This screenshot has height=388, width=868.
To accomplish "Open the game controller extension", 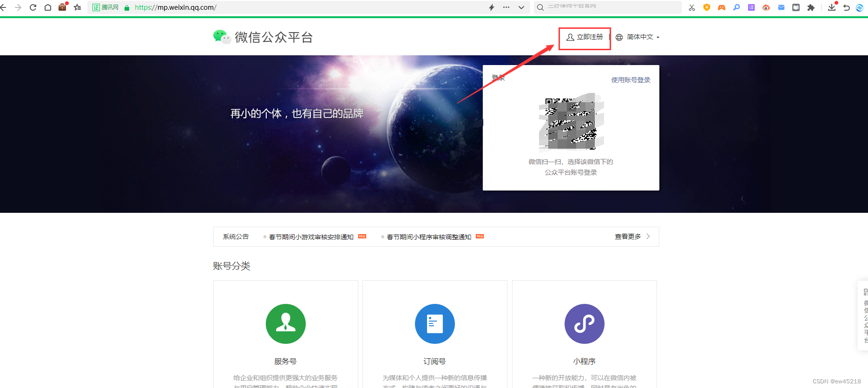I will (x=722, y=7).
